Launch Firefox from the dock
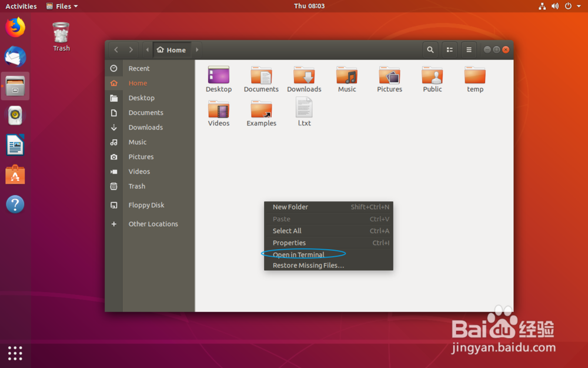Image resolution: width=588 pixels, height=368 pixels. (x=15, y=27)
